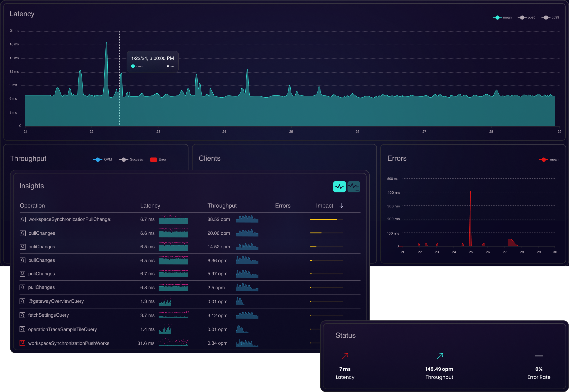The image size is (569, 392).
Task: Sort by Impact using the down arrow
Action: pyautogui.click(x=341, y=205)
